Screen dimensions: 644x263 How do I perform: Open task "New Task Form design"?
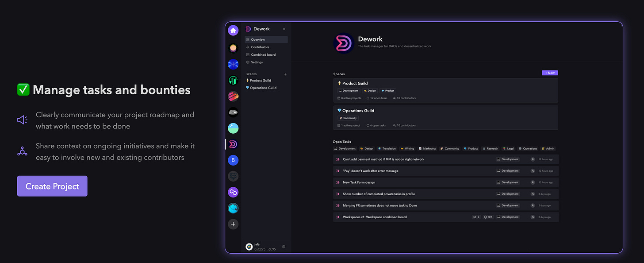point(446,182)
